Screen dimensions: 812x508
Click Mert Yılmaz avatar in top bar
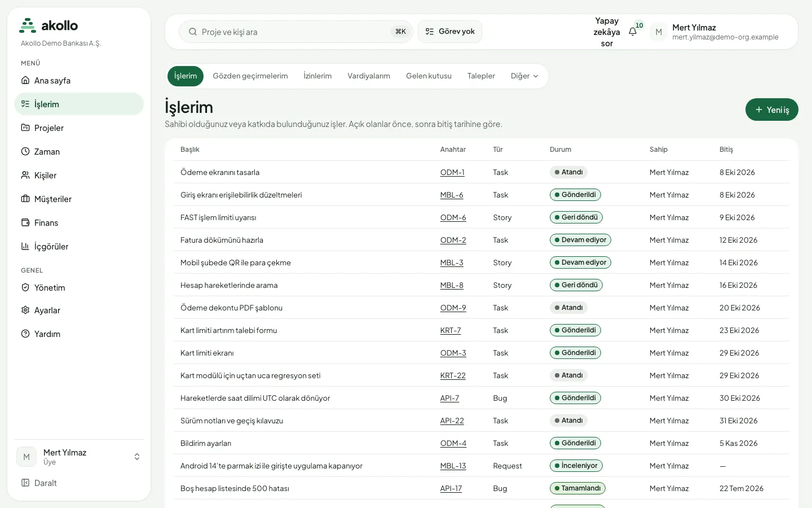pos(659,32)
